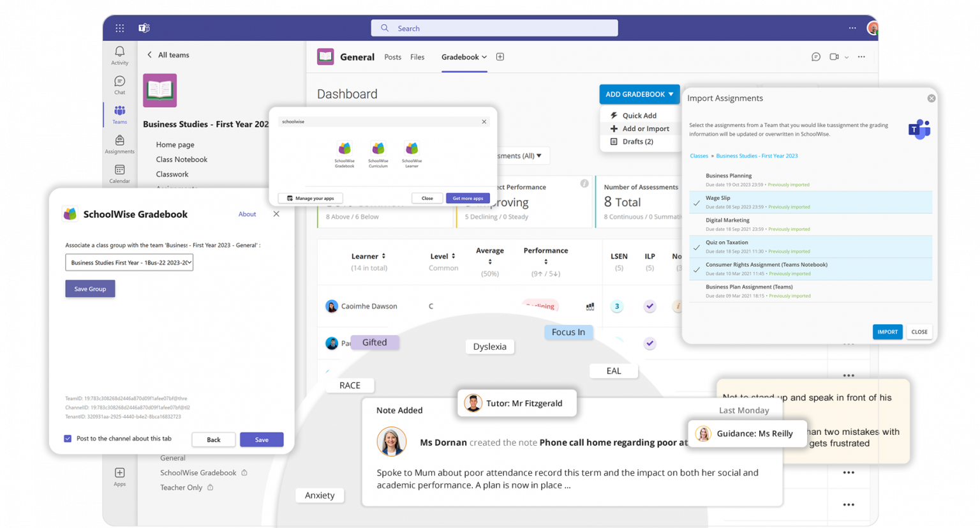The width and height of the screenshot is (980, 528).
Task: Open the Apps icon at sidebar bottom
Action: [119, 474]
